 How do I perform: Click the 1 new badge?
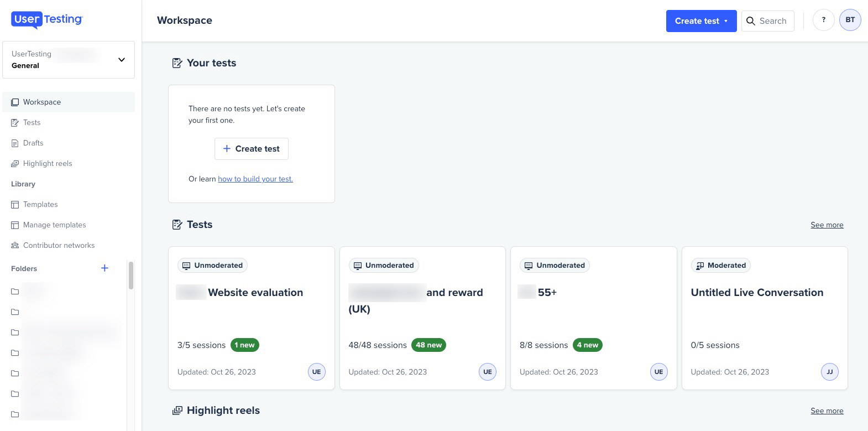[x=244, y=345]
